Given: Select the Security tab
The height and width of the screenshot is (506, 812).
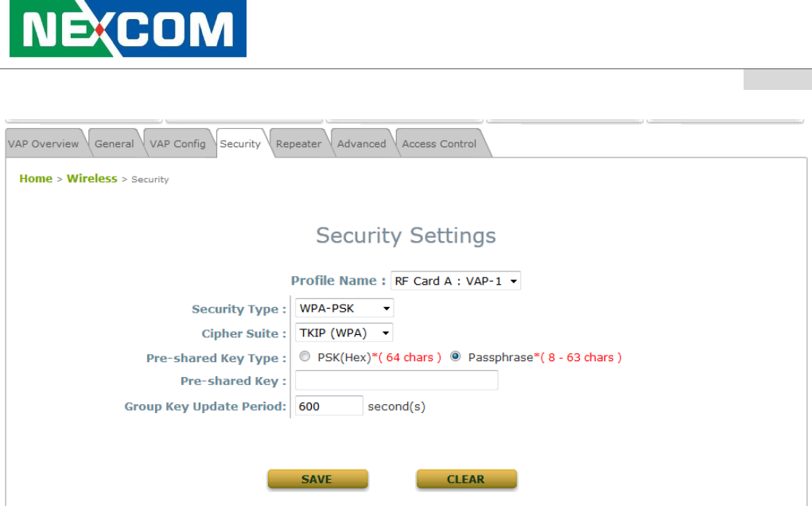Looking at the screenshot, I should (x=240, y=144).
